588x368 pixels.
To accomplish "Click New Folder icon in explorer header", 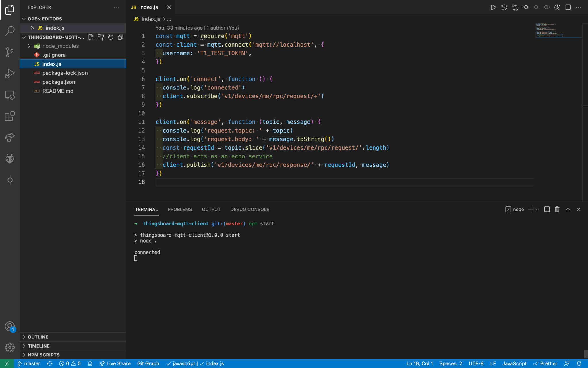I will 101,37.
